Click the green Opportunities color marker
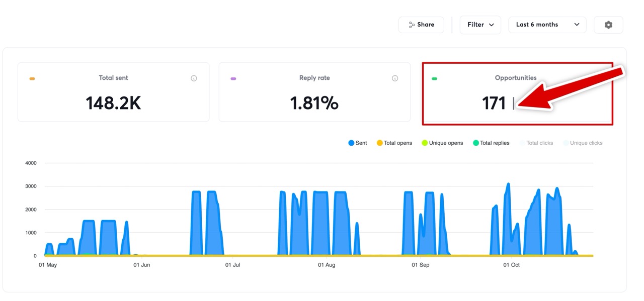 click(434, 79)
